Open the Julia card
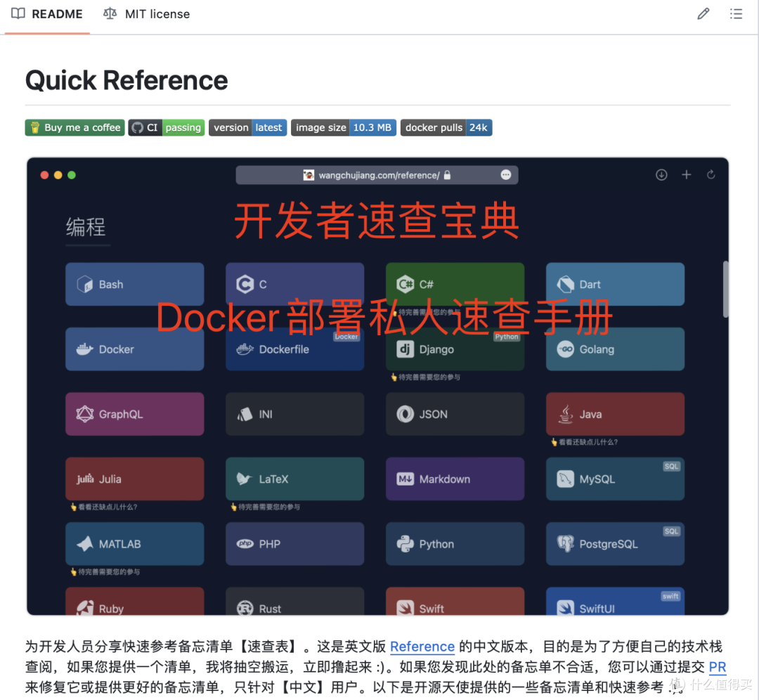 pos(134,479)
